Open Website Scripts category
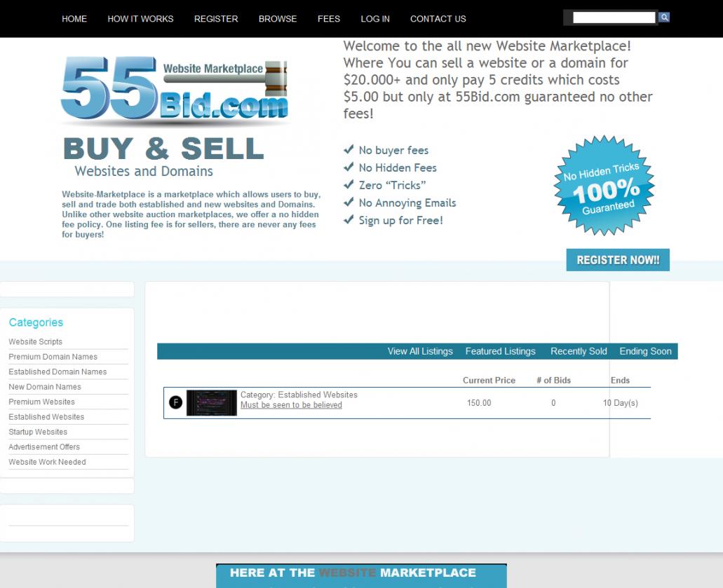Screen dimensions: 723x588 coord(36,341)
